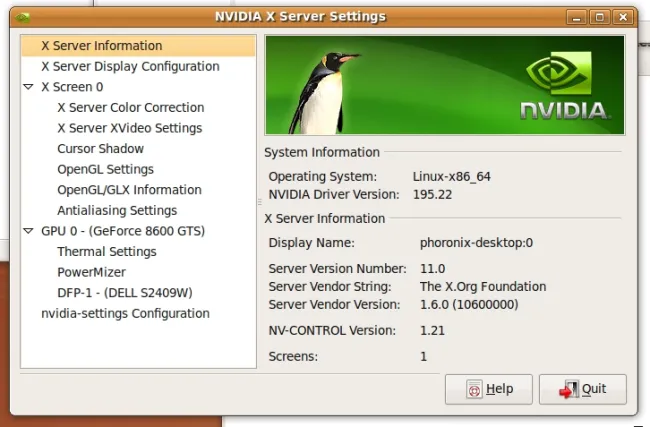Open nvidia-settings Configuration
This screenshot has height=427, width=650.
click(x=125, y=313)
